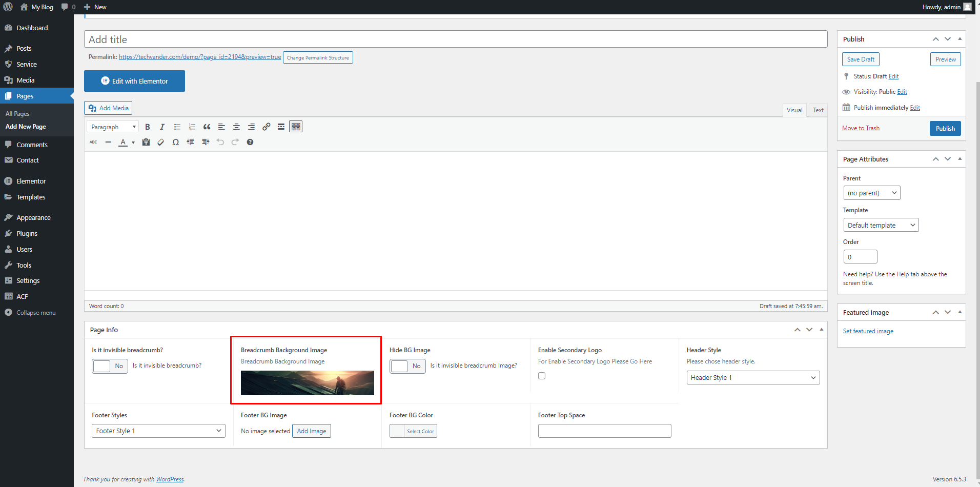
Task: Check the Enable Secondary Logo checkbox
Action: tap(542, 376)
